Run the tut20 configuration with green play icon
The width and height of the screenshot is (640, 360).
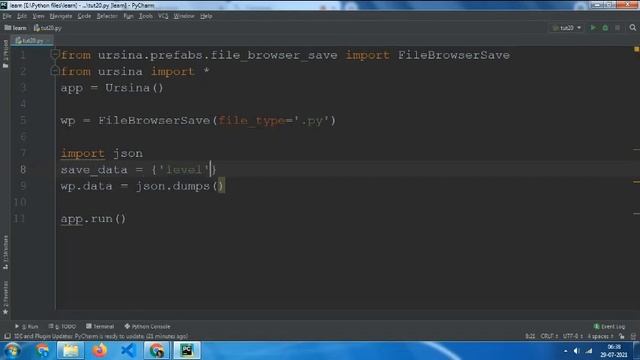click(x=593, y=28)
